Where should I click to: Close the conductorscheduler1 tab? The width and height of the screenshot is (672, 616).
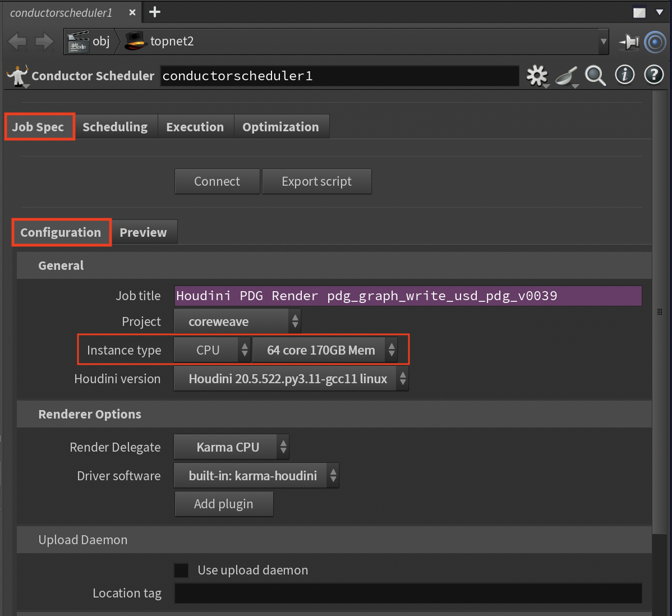click(132, 12)
